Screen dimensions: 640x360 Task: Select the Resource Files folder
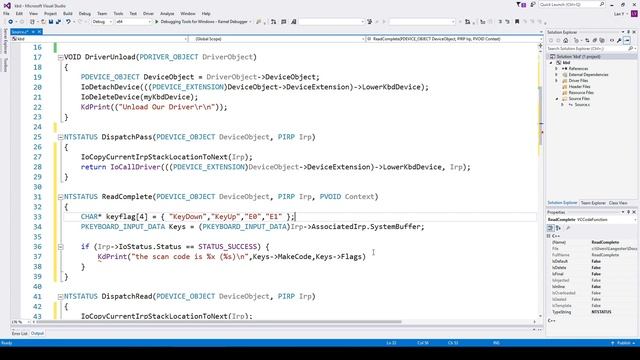tap(581, 93)
